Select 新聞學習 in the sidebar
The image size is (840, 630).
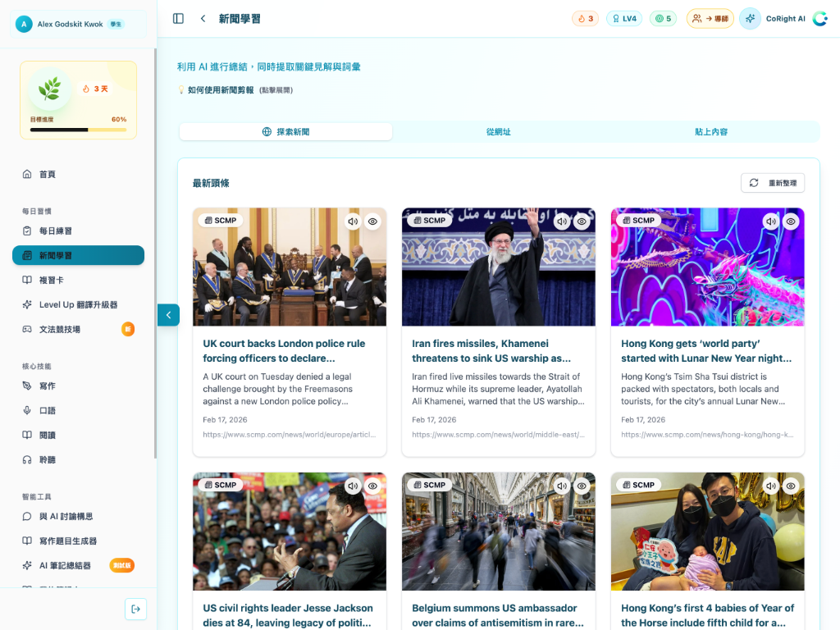(x=78, y=256)
